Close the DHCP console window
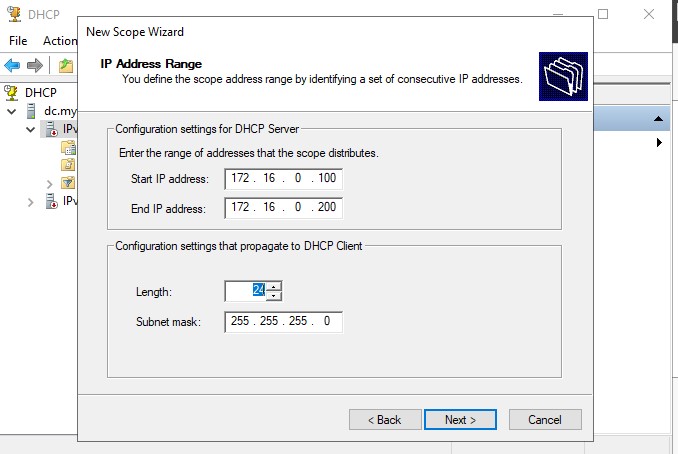Screen dimensions: 678x454 tap(649, 14)
